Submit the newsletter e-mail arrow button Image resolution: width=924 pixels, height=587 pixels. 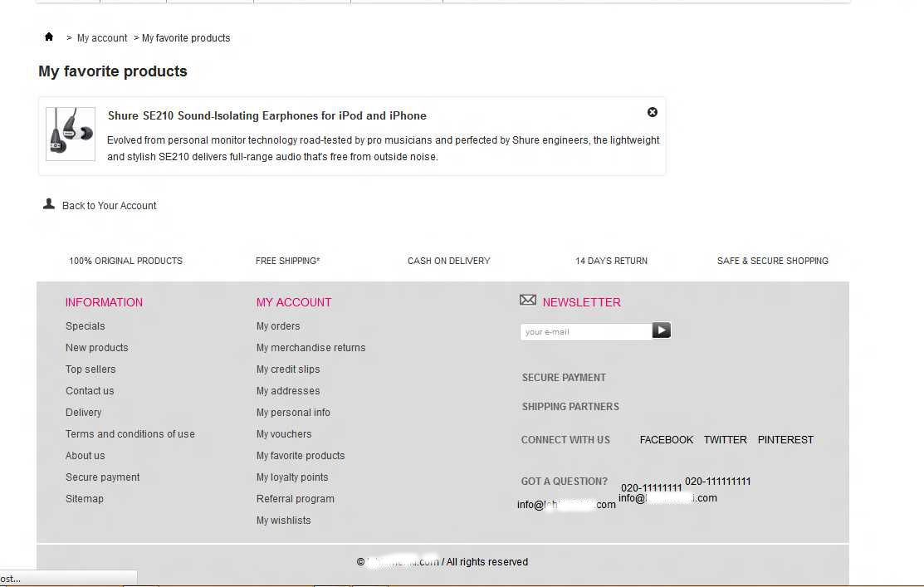pos(661,330)
